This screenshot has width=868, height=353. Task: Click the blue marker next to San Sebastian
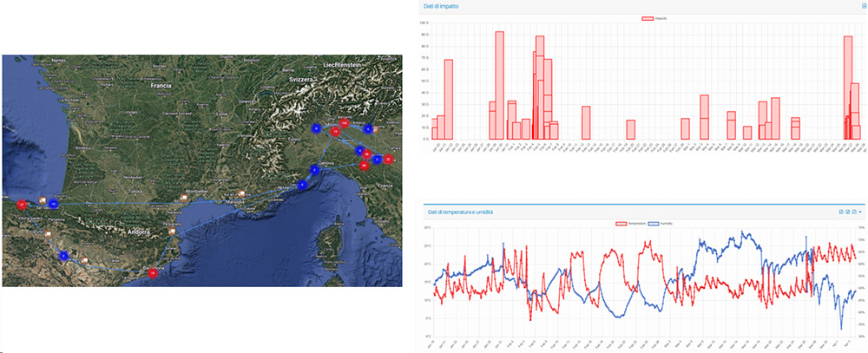click(x=53, y=204)
